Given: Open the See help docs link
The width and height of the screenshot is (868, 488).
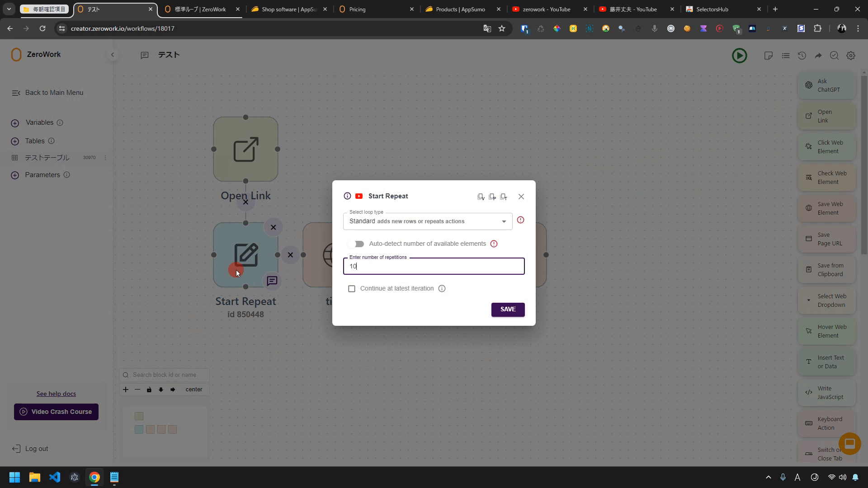Looking at the screenshot, I should coord(56,394).
